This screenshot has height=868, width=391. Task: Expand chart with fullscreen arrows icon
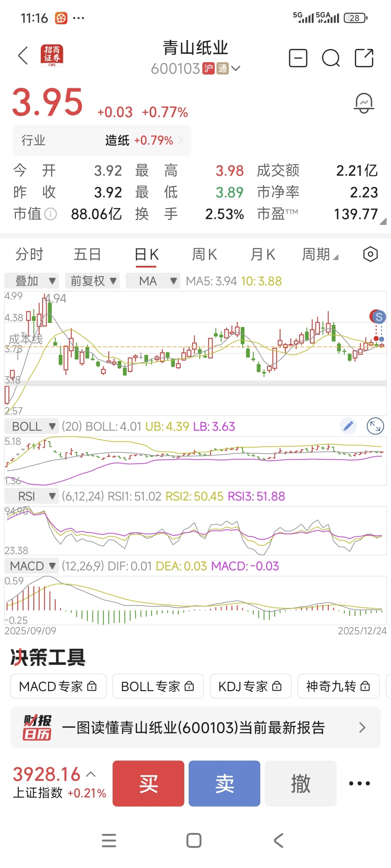tap(375, 426)
